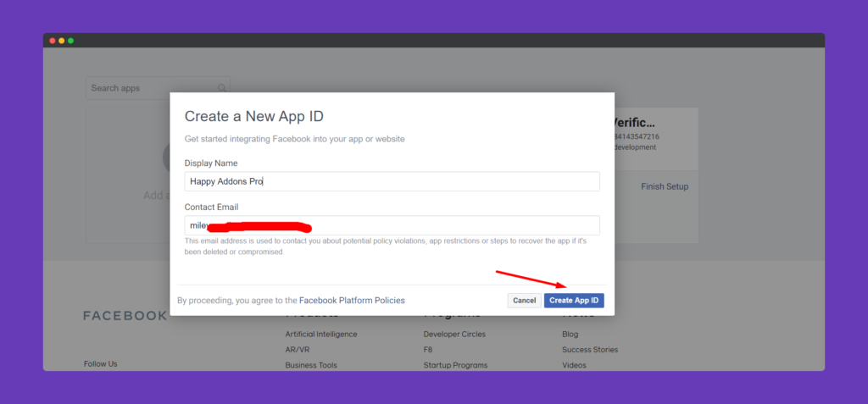This screenshot has height=404, width=868.
Task: Open the Success Stories footer link
Action: point(590,350)
